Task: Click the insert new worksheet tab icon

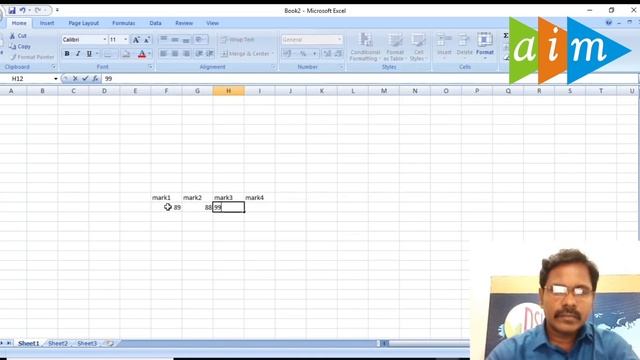Action: [110, 344]
